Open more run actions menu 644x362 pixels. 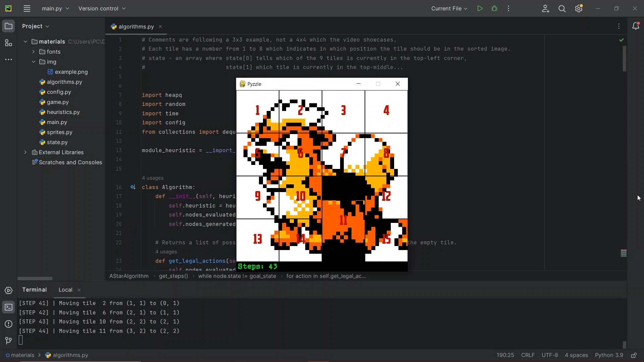509,9
